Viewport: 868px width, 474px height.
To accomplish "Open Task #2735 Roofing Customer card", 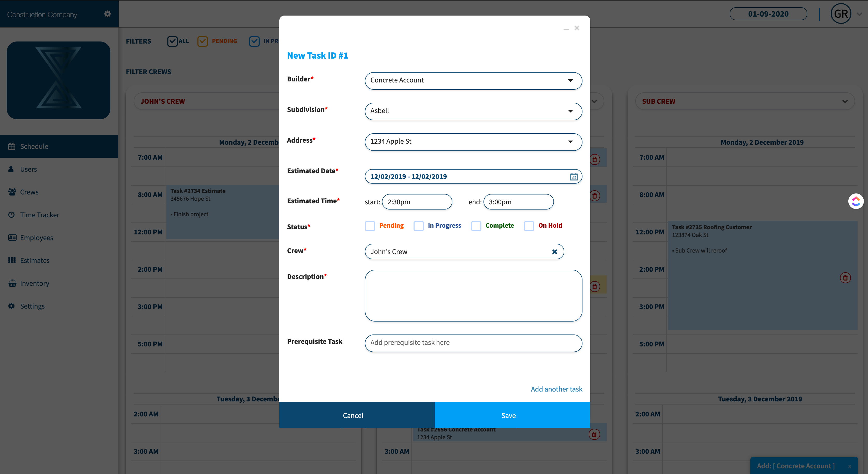I will [x=763, y=275].
